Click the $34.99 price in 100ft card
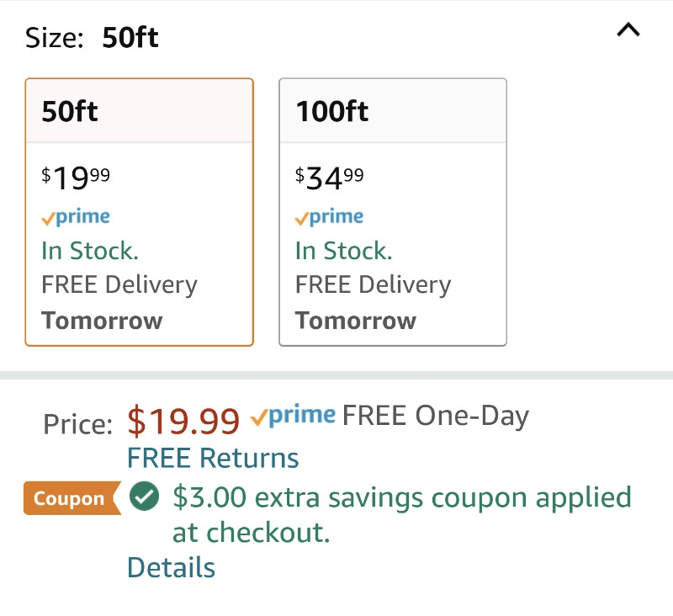The image size is (673, 616). click(x=329, y=178)
